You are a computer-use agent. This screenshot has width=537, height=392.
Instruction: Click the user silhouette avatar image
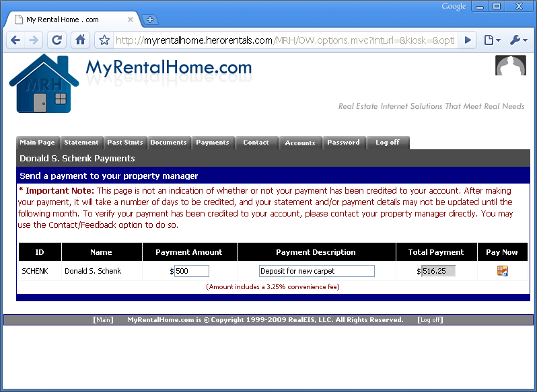point(510,65)
